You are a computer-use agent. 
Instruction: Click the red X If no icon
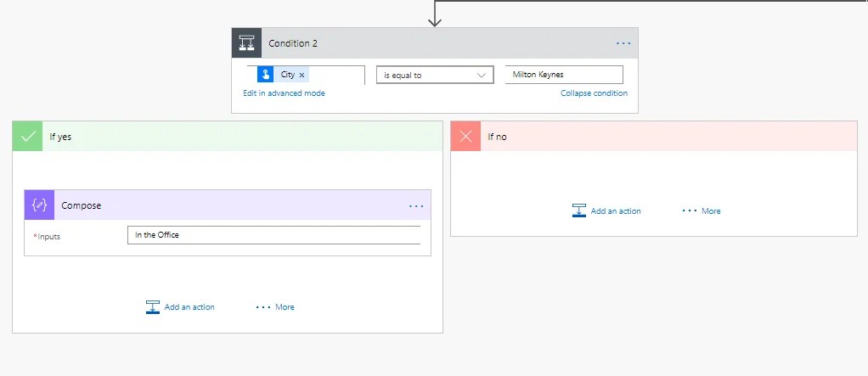(x=465, y=137)
